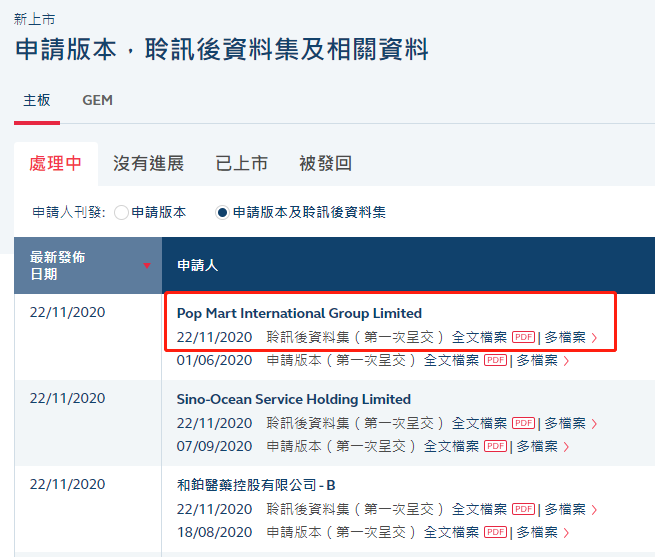
Task: Click the 申請人 column header
Action: click(197, 266)
